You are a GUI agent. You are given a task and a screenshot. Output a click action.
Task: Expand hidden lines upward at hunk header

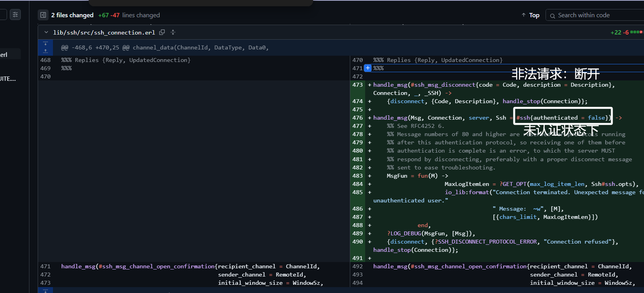click(45, 51)
